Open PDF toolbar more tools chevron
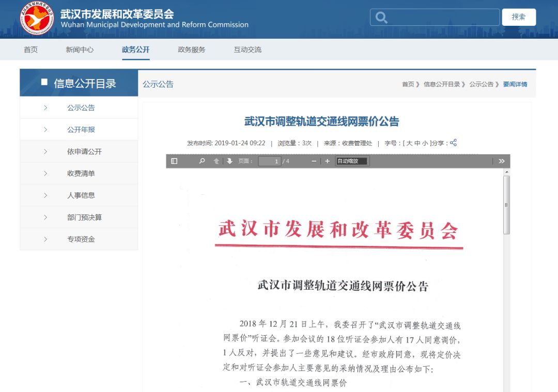The height and width of the screenshot is (392, 558). (501, 161)
